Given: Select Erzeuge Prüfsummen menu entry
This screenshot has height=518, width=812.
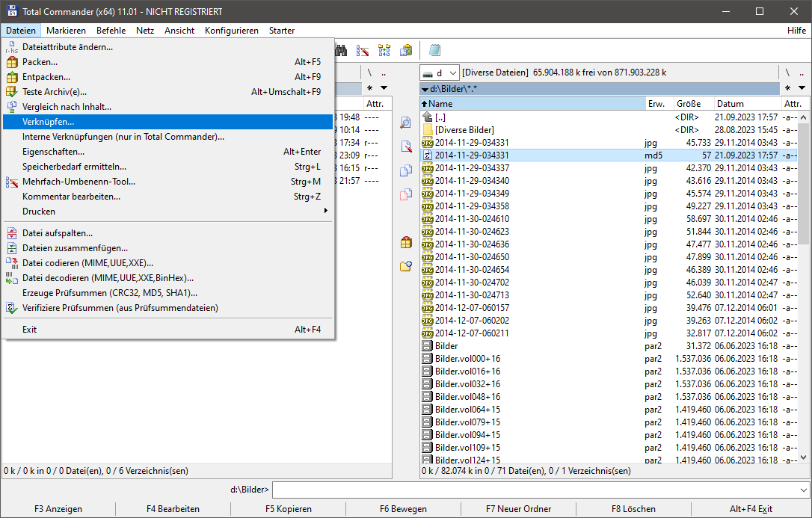Looking at the screenshot, I should tap(167, 294).
